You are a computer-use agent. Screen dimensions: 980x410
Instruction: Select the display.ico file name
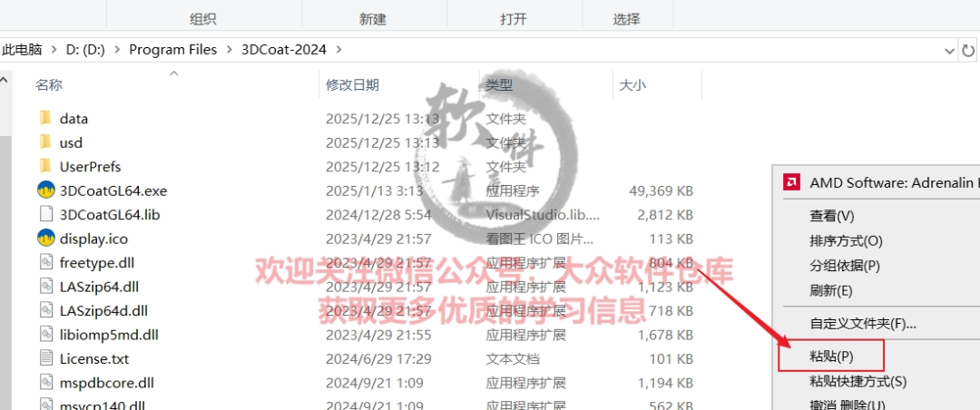(x=93, y=239)
